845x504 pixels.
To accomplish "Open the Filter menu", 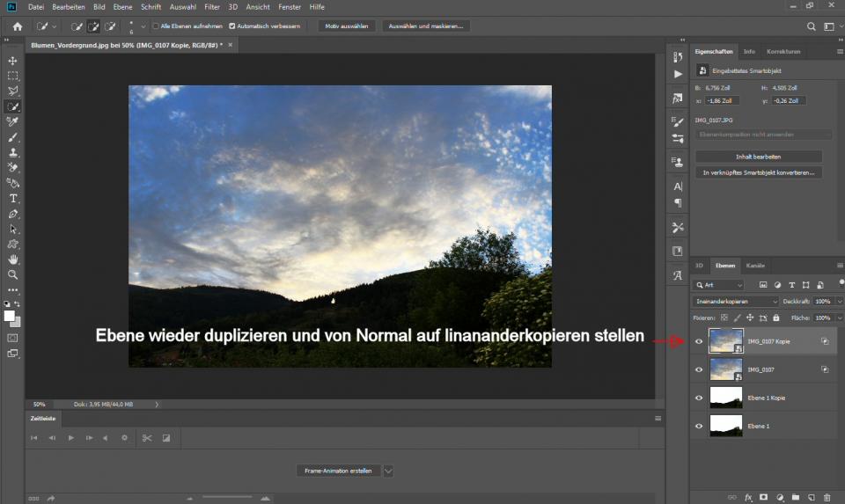I will 212,7.
